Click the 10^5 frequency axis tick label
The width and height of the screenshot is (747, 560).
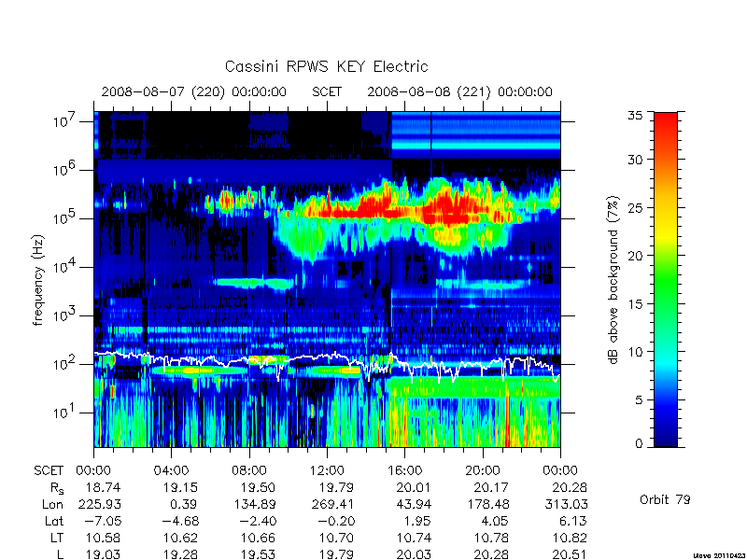click(65, 217)
